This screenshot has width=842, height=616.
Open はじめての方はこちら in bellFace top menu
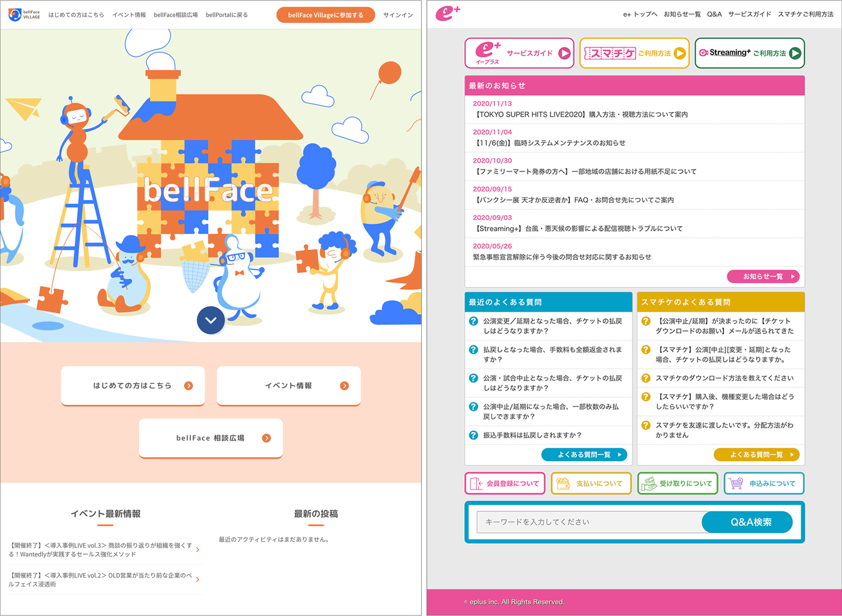pos(76,15)
